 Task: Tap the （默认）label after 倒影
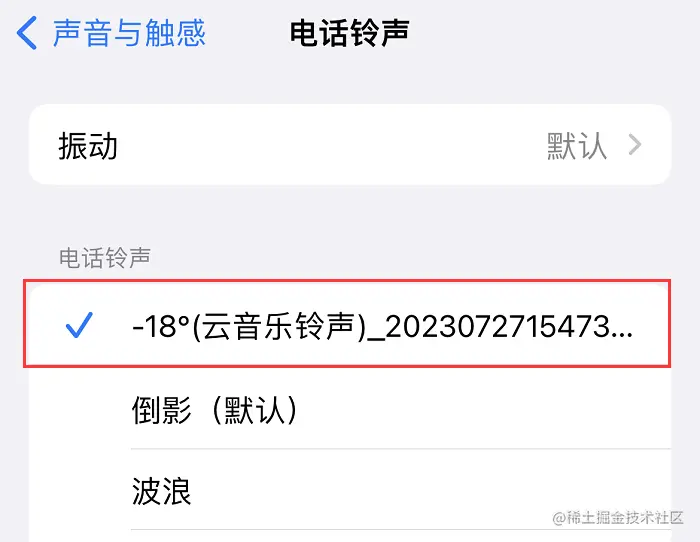(x=254, y=410)
